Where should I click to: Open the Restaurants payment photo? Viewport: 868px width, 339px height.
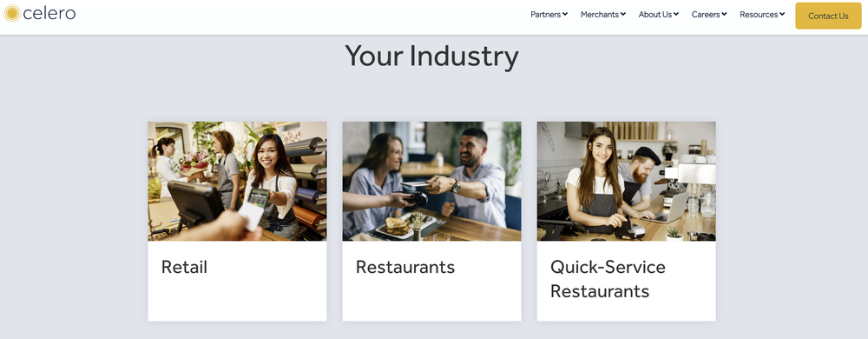(x=431, y=181)
